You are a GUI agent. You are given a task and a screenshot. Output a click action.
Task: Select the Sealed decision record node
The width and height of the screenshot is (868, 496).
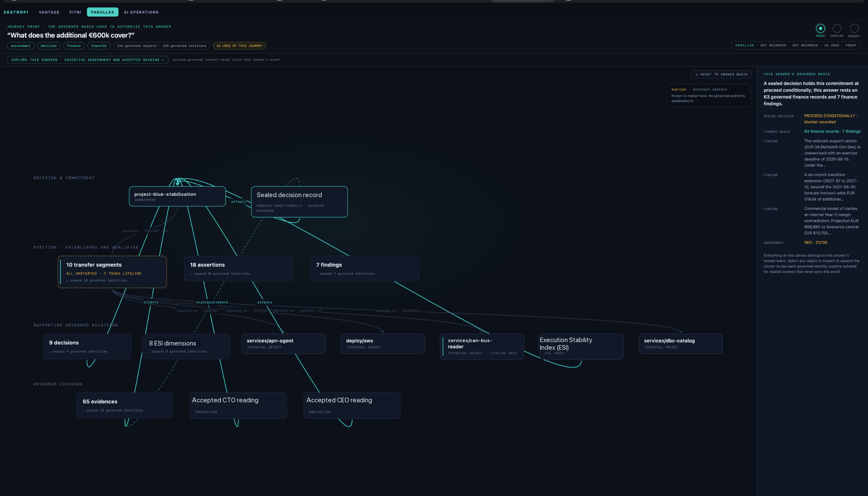(x=299, y=202)
